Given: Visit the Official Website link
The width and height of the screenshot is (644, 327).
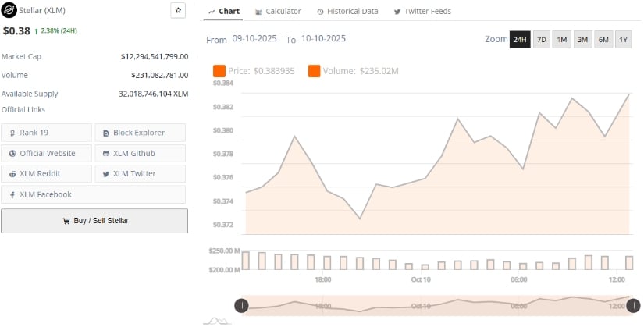Looking at the screenshot, I should pyautogui.click(x=47, y=153).
